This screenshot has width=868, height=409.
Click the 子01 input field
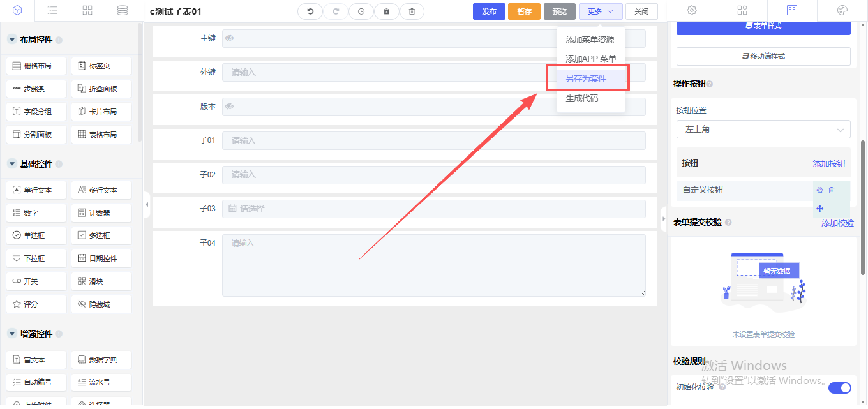tap(433, 140)
